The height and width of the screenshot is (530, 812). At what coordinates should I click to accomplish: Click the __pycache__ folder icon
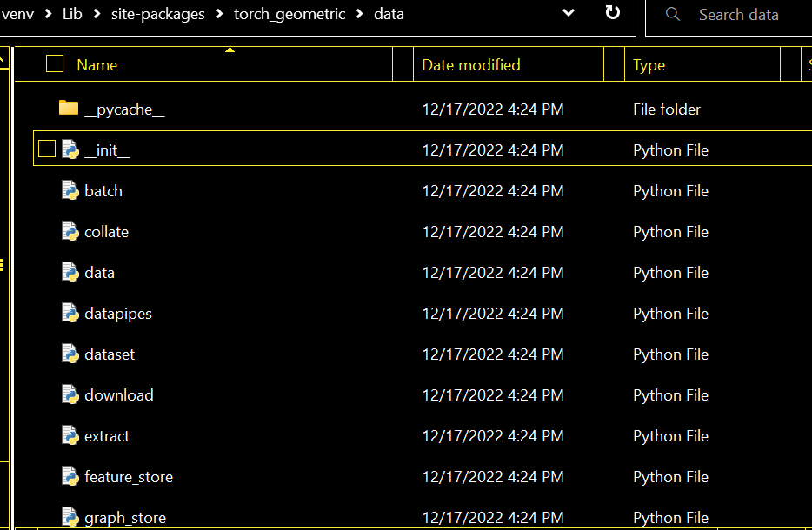[x=69, y=109]
